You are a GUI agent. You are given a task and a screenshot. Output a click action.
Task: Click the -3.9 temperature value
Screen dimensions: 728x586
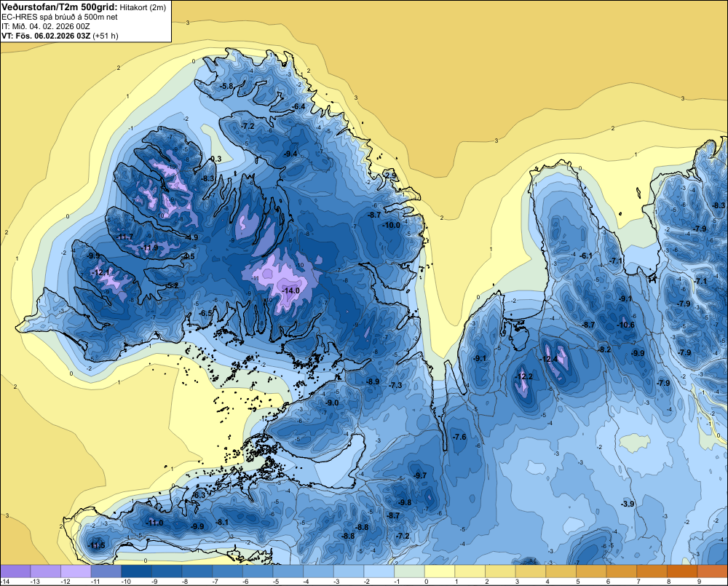click(628, 504)
